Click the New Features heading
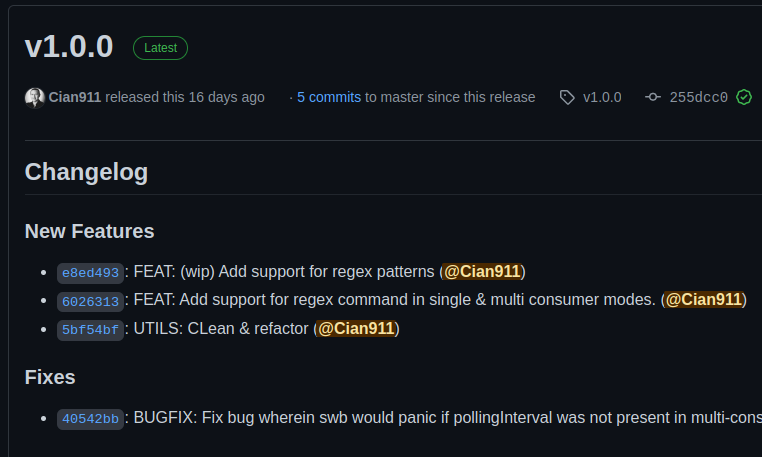The image size is (762, 457). [89, 231]
